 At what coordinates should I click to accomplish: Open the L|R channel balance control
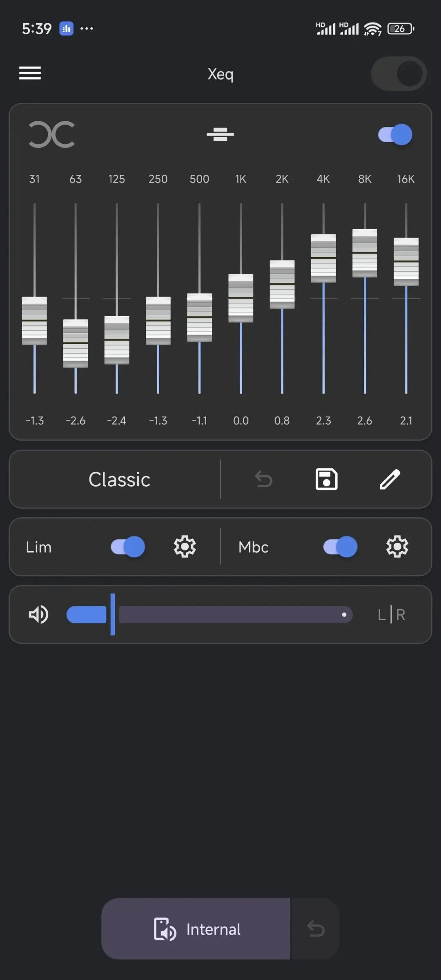[x=391, y=614]
